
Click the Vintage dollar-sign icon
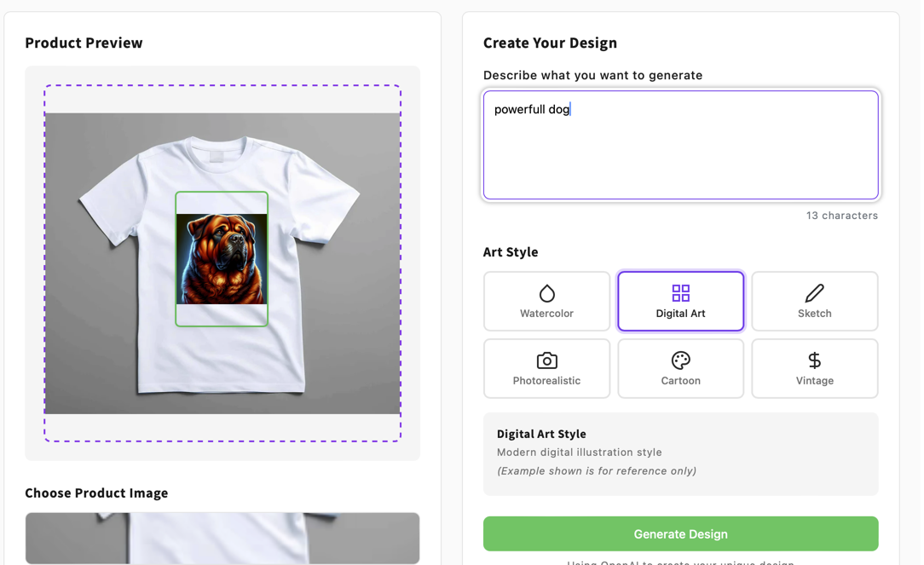814,359
